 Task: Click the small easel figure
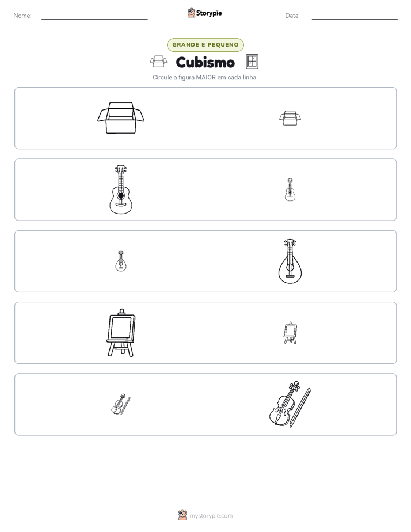click(290, 333)
